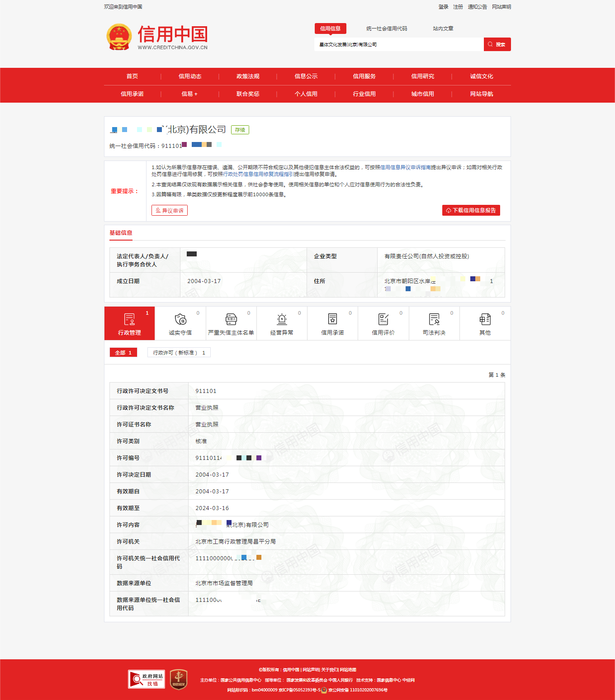Select the 信用评价 icon

(x=383, y=319)
